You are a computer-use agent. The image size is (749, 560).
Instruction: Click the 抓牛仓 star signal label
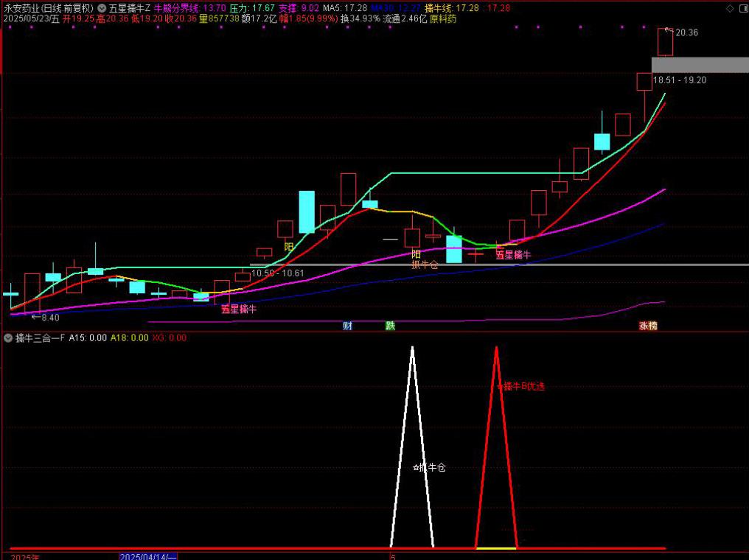429,467
